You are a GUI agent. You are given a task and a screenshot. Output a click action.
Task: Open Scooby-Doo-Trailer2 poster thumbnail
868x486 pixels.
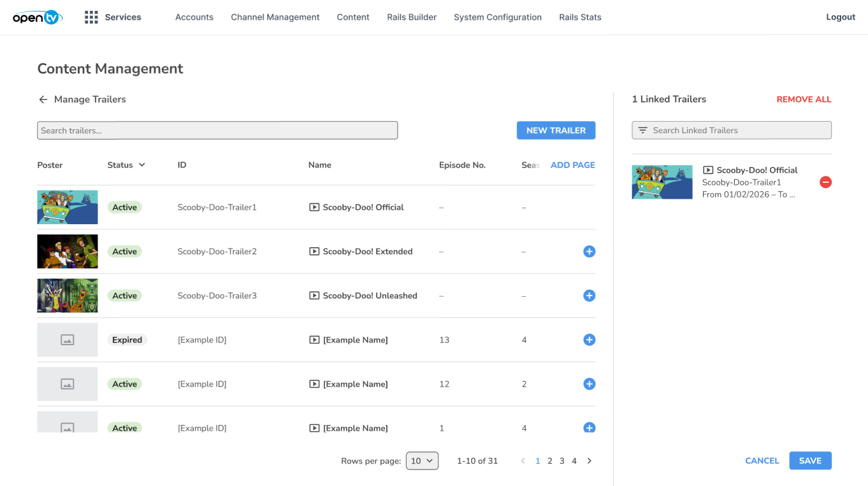click(68, 252)
